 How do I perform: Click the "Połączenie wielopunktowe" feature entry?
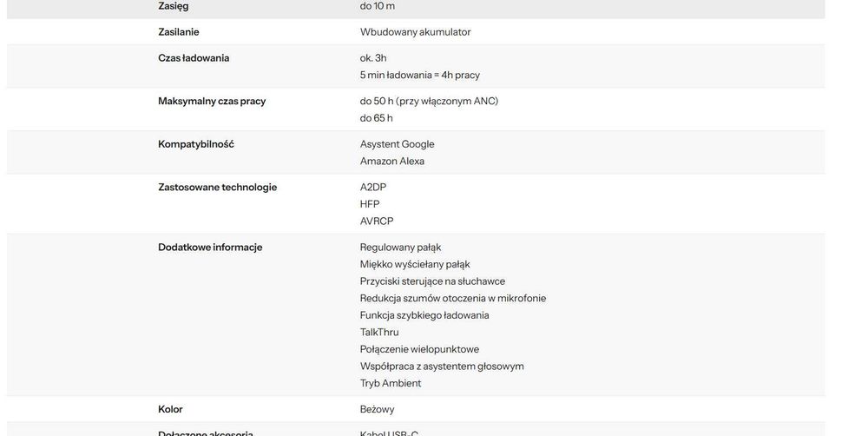click(419, 349)
